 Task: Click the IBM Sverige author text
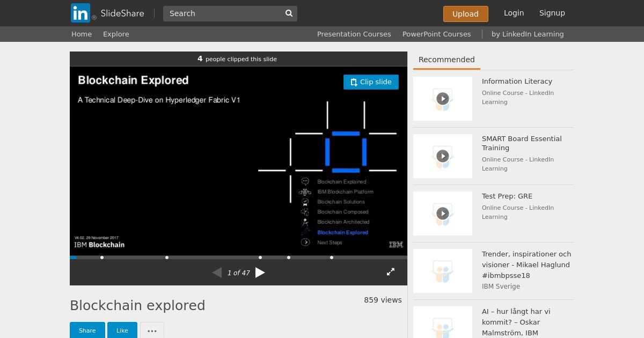501,286
